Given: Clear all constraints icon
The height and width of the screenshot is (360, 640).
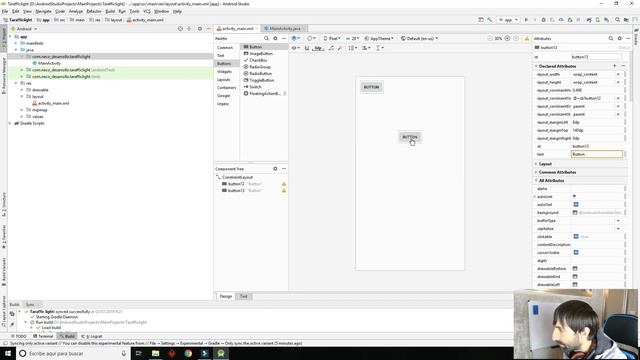Looking at the screenshot, I should click(x=331, y=48).
